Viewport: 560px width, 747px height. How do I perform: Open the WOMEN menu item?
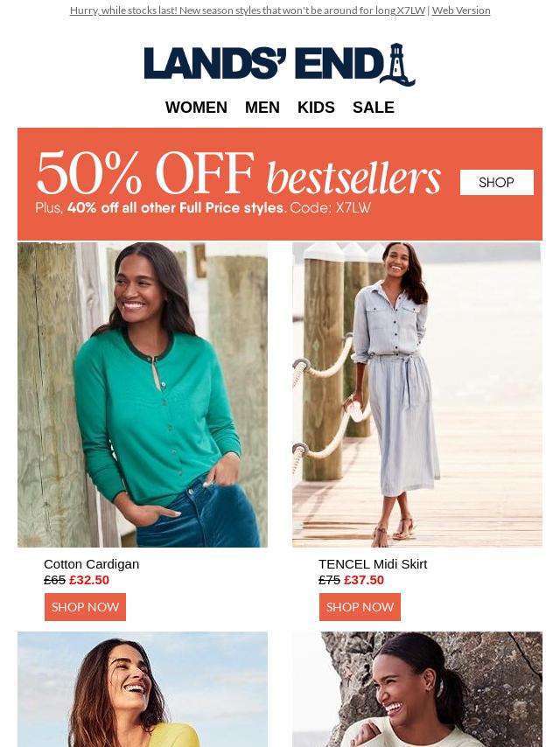tap(196, 108)
